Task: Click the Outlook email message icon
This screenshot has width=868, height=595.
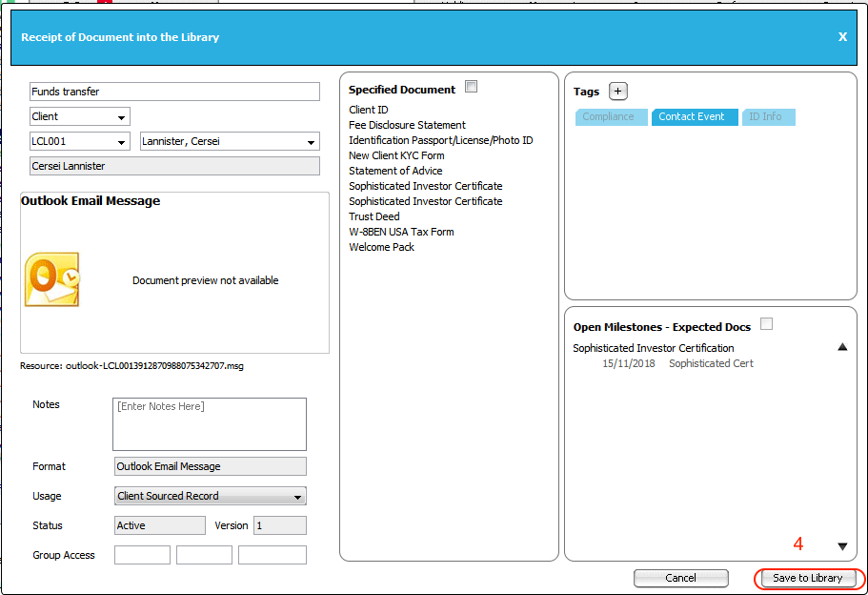Action: 51,279
